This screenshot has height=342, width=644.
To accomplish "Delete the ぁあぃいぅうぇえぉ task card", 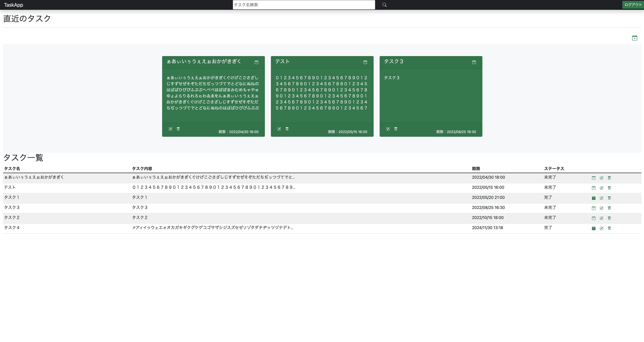I will 178,129.
